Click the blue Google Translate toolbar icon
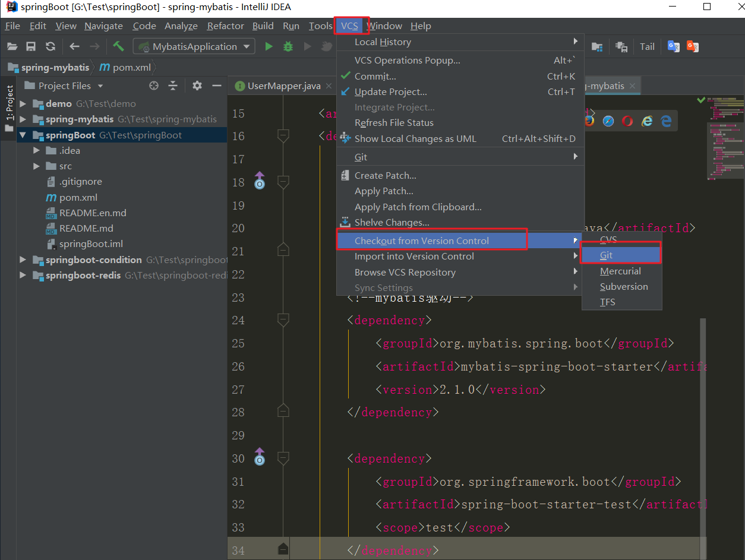The width and height of the screenshot is (745, 560). coord(673,46)
